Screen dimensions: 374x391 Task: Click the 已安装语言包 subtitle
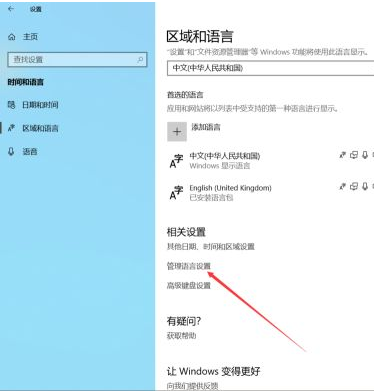[211, 198]
